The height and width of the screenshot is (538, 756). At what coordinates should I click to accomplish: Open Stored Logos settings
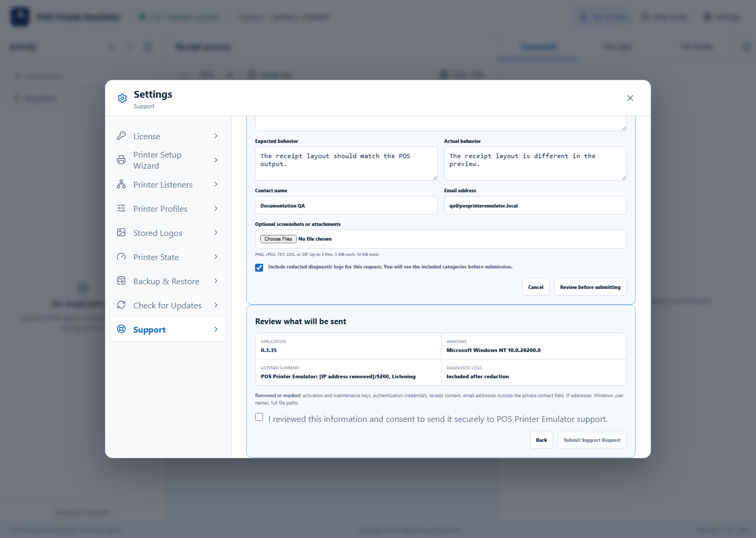click(168, 233)
